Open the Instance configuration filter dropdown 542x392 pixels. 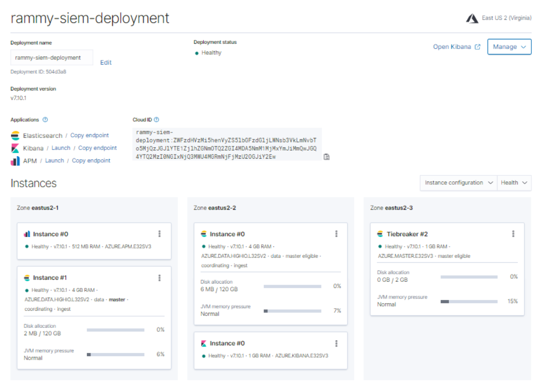point(459,183)
